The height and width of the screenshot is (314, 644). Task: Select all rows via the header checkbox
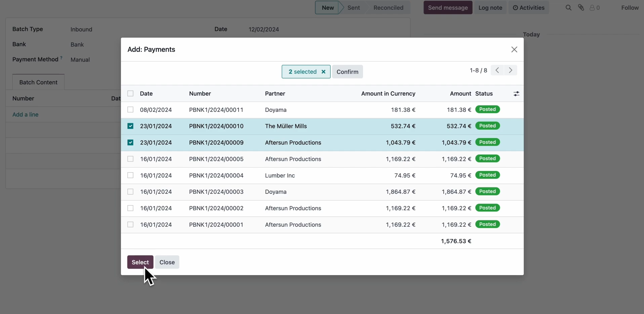(x=130, y=93)
